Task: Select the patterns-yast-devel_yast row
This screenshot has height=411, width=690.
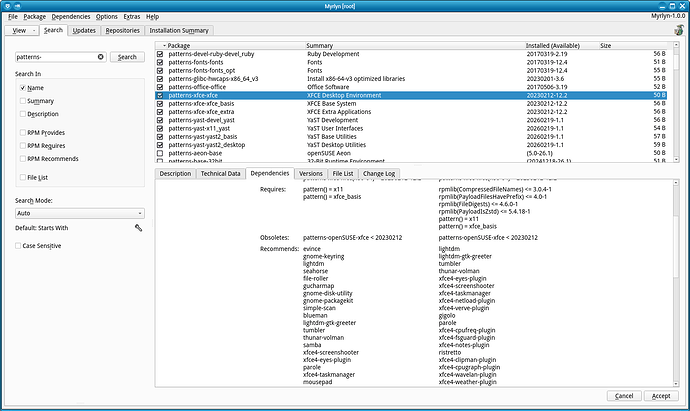Action: 411,120
